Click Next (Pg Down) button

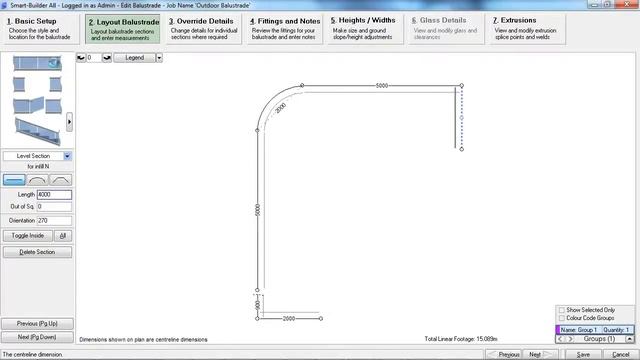click(x=38, y=337)
